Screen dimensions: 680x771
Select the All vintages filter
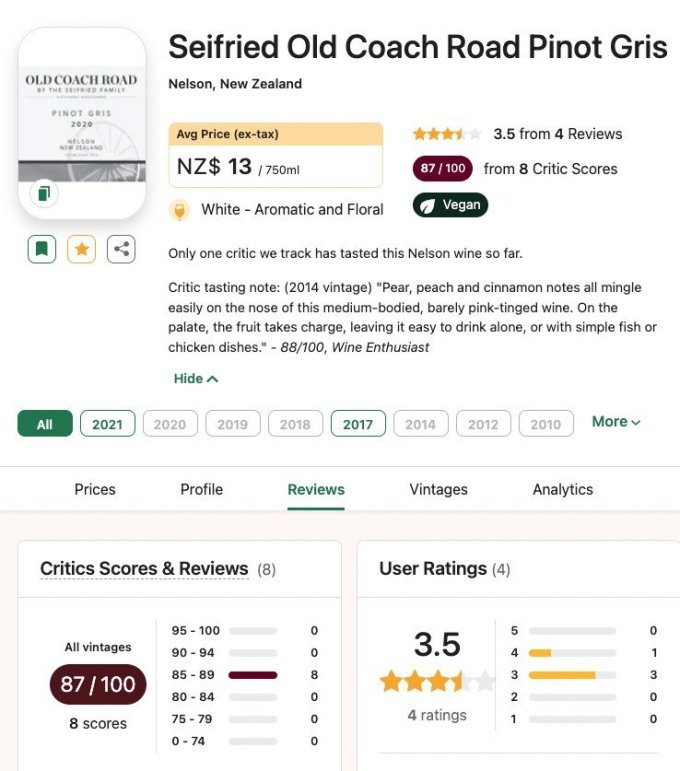pos(45,424)
